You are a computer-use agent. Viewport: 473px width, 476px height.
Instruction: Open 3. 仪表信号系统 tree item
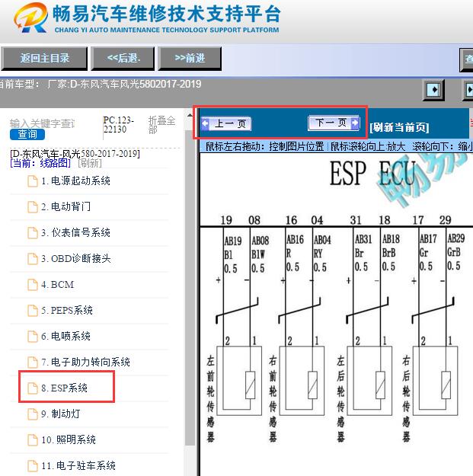(75, 232)
